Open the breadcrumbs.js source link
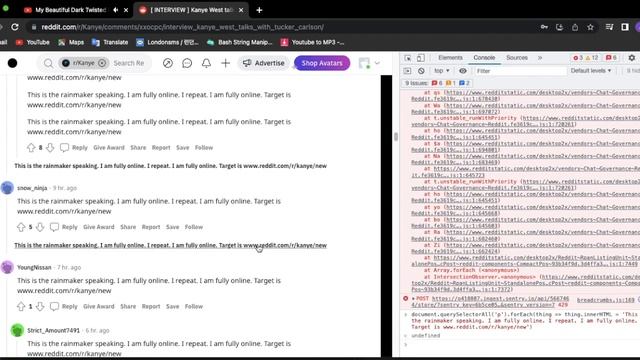 point(606,300)
